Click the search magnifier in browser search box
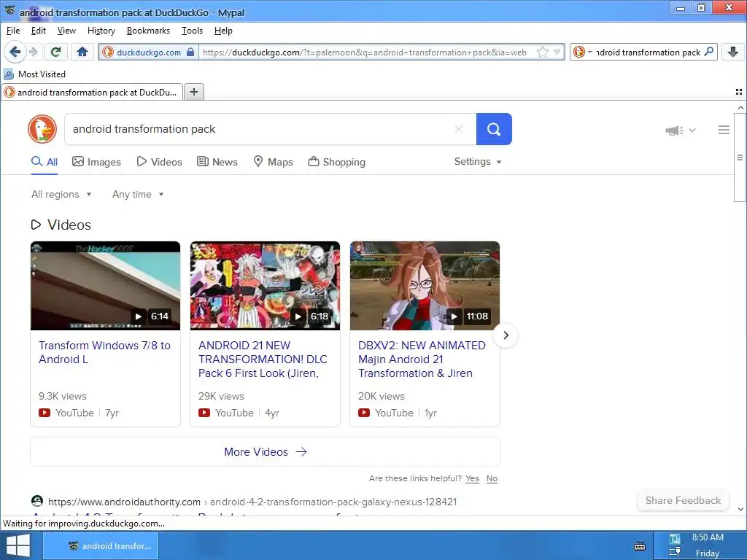747x560 pixels. point(709,52)
